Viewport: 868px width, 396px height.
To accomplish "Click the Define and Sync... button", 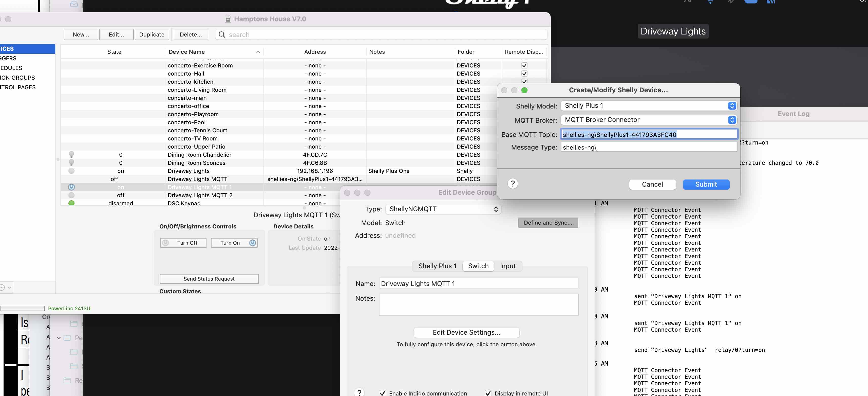I will 548,223.
